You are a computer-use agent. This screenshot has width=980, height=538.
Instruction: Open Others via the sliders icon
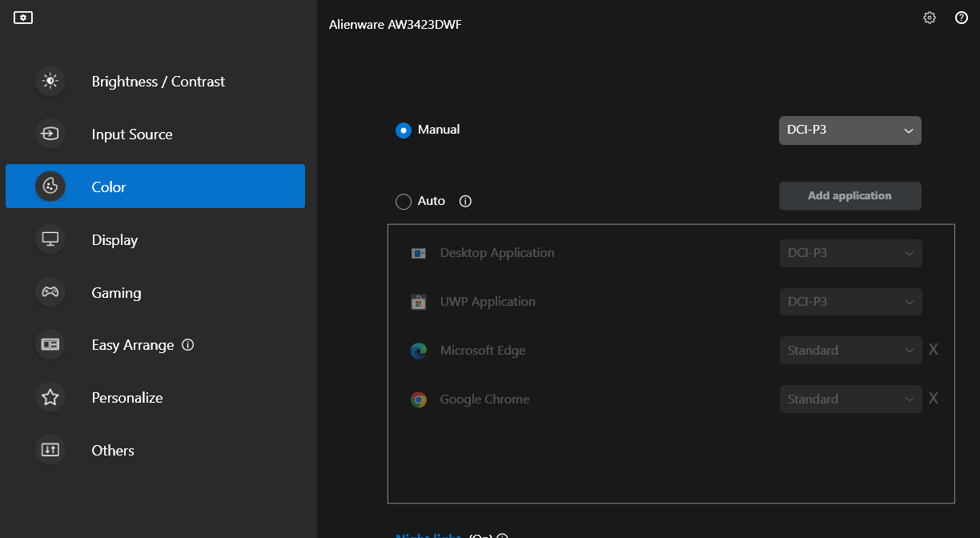click(50, 450)
